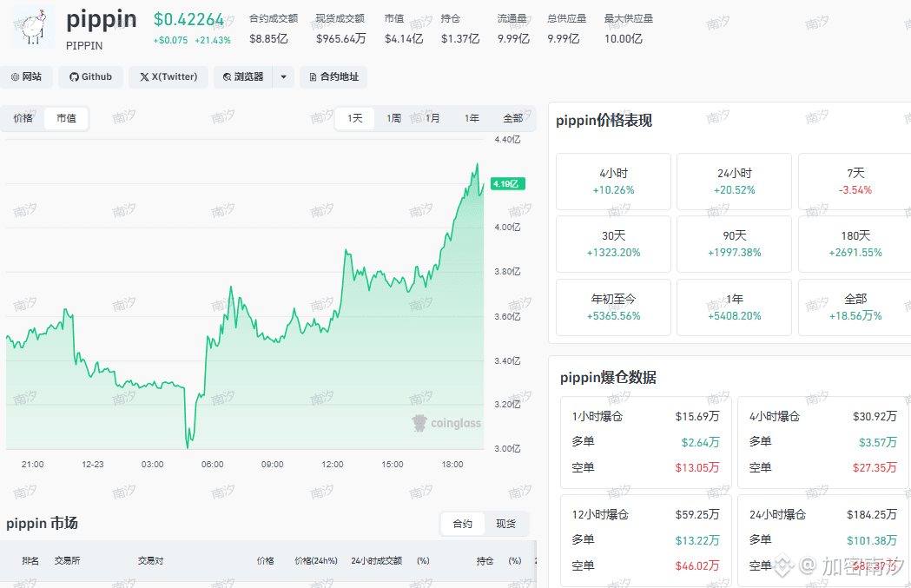Screen dimensions: 911x588
Task: Select the 1年 chart range
Action: 472,118
